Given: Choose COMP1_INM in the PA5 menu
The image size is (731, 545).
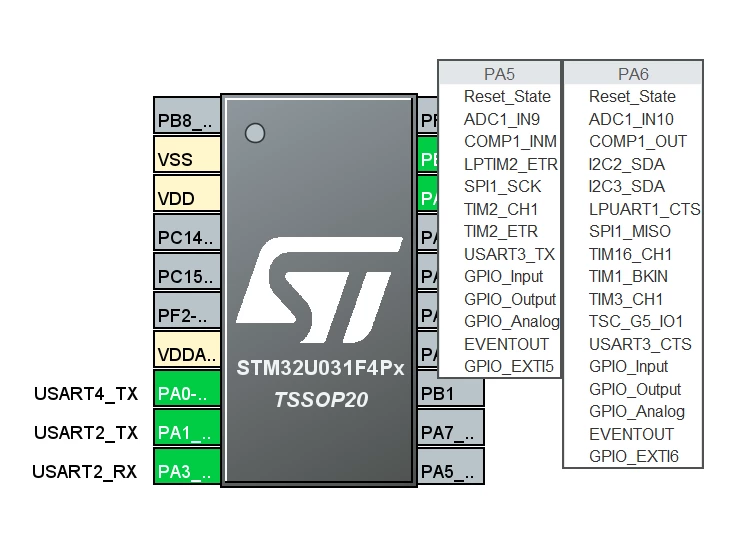Looking at the screenshot, I should (499, 141).
